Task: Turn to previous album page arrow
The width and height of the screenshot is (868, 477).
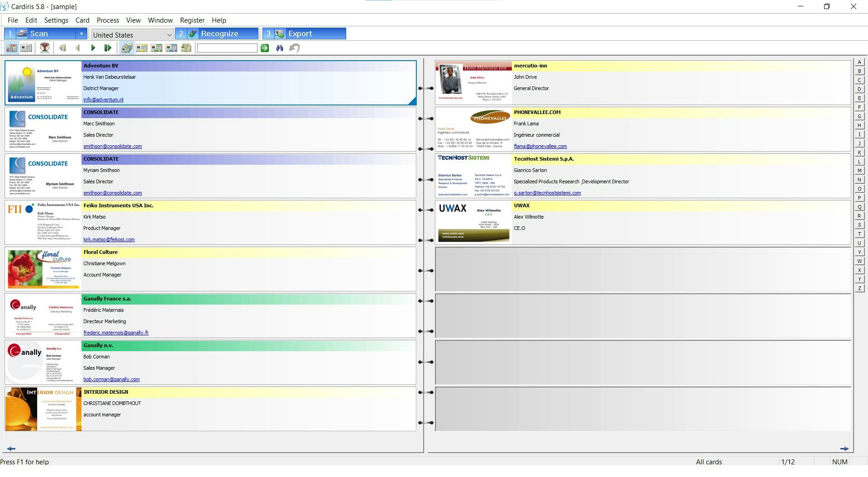Action: tap(11, 448)
